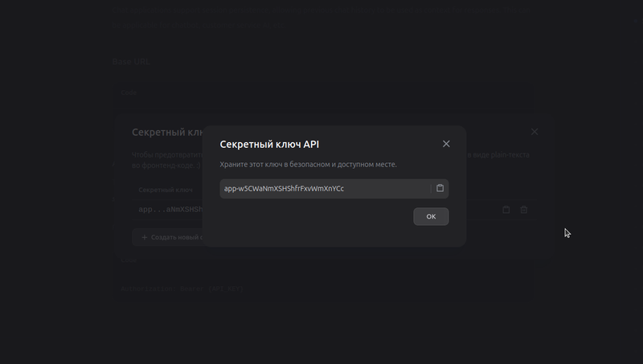The image size is (643, 364).
Task: Click the Base URL heading in background
Action: click(131, 62)
